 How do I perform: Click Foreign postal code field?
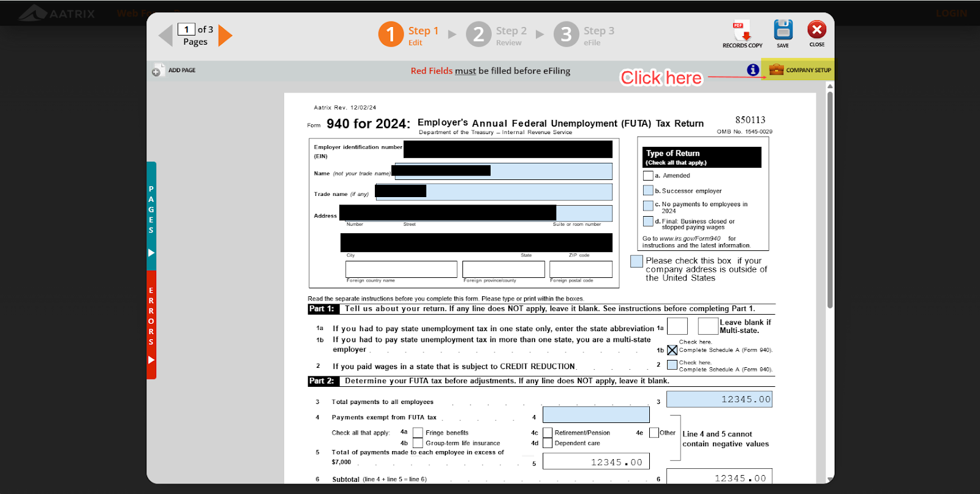[581, 269]
